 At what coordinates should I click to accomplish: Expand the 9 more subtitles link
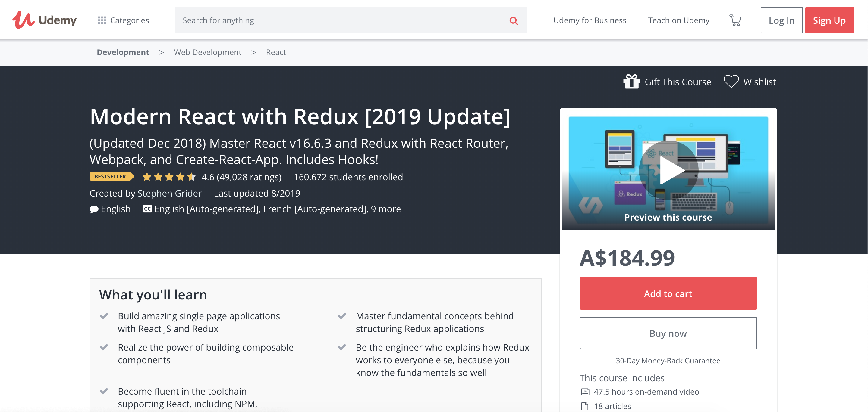click(385, 209)
